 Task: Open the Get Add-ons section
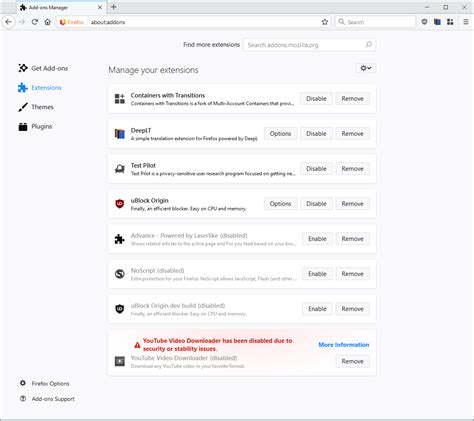43,68
